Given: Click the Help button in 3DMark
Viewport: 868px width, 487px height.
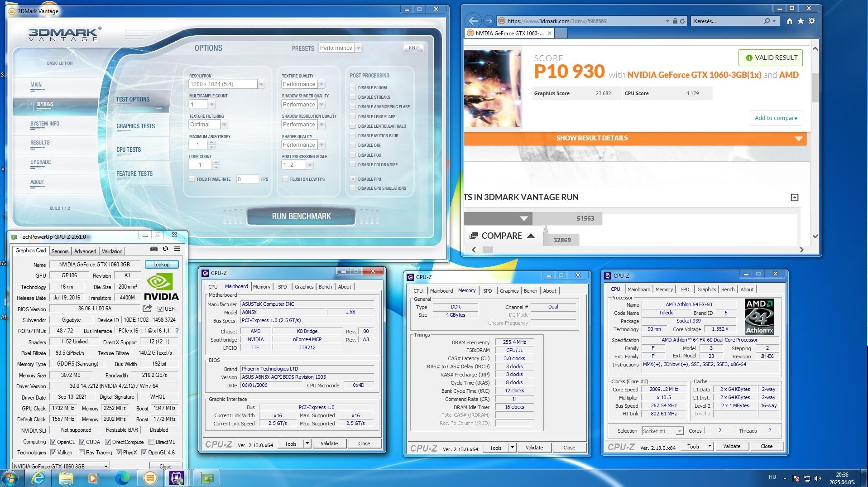Looking at the screenshot, I should pos(413,48).
